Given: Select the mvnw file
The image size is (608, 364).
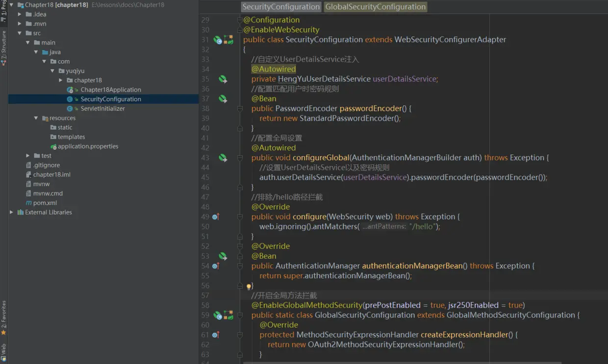Looking at the screenshot, I should coord(41,184).
